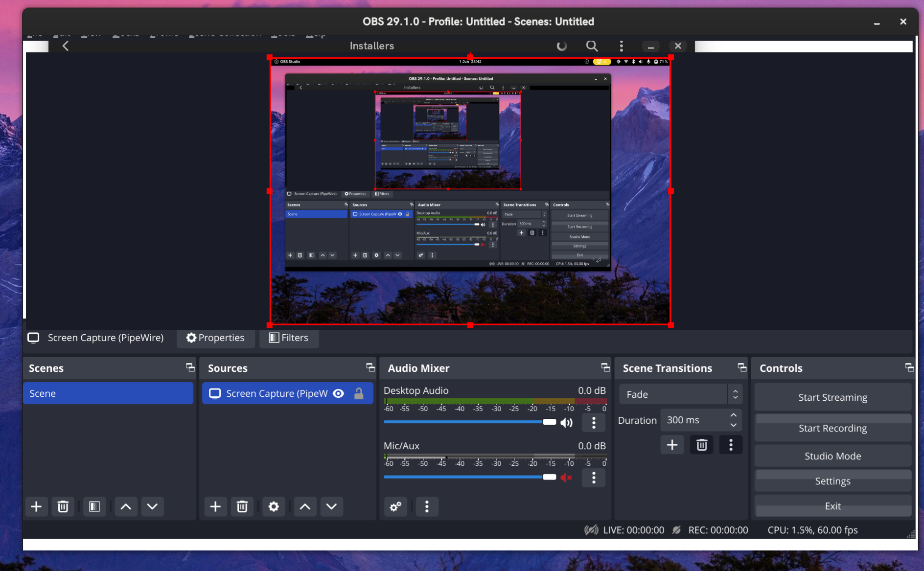Increase transition duration with up stepper
Screen dimensions: 924x571
[733, 415]
